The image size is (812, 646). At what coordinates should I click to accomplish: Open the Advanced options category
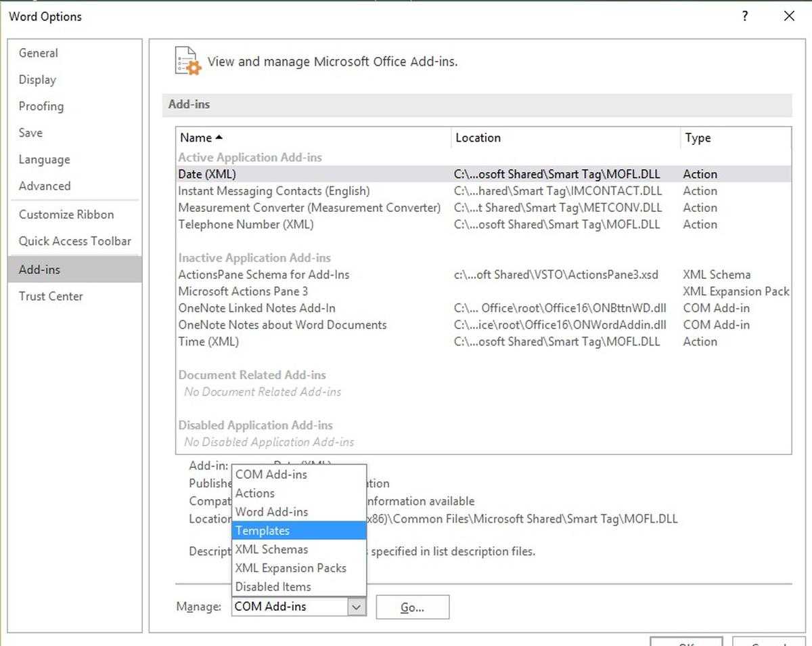coord(45,186)
